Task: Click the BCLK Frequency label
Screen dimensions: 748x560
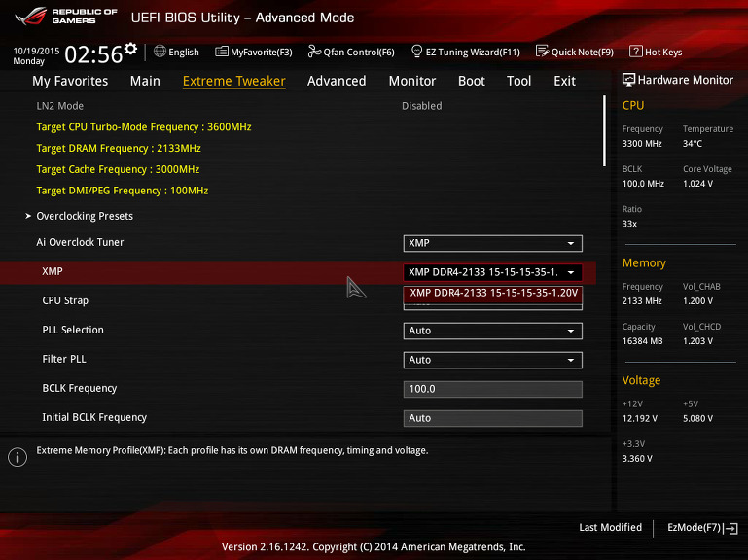Action: 80,388
